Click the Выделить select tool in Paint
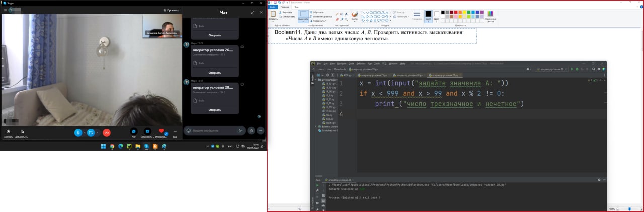The height and width of the screenshot is (212, 644). coord(303,17)
